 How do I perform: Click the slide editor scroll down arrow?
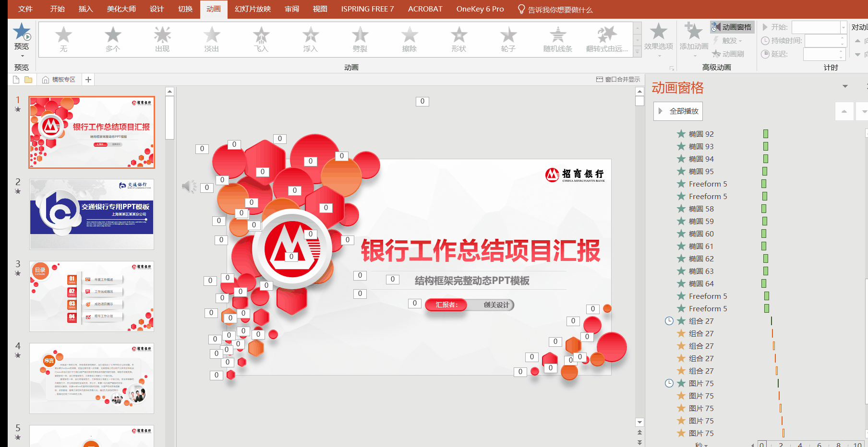tap(639, 422)
